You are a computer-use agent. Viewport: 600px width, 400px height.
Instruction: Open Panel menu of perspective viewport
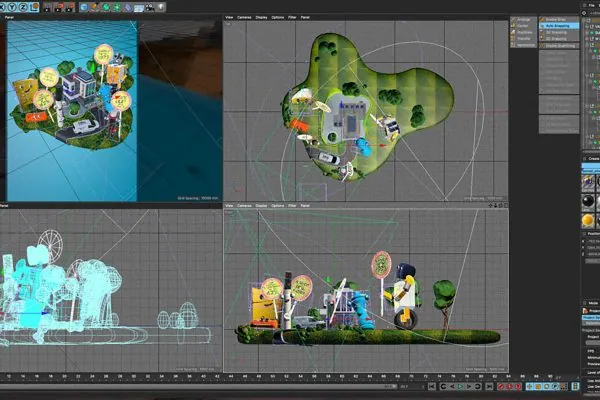coord(9,17)
